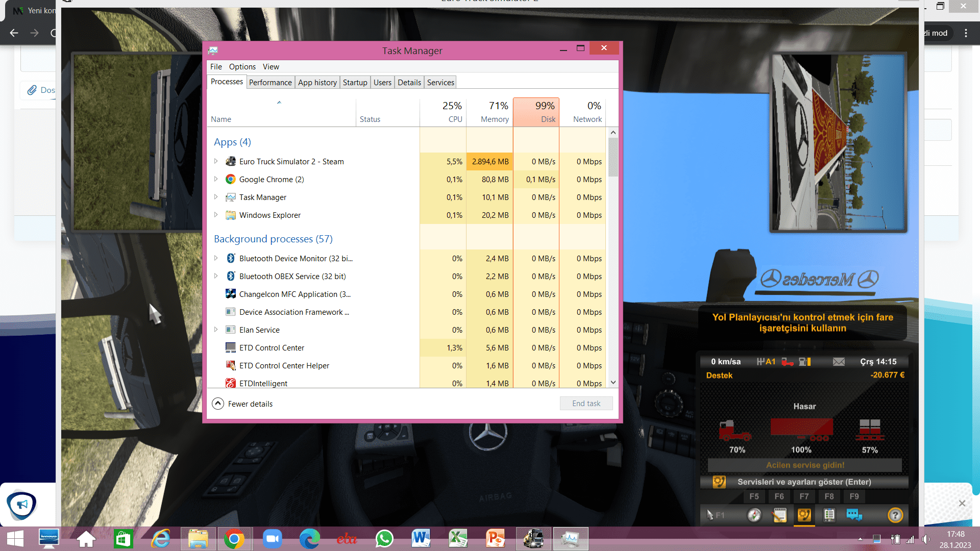Sort processes by Disk column
980x551 pixels.
536,112
